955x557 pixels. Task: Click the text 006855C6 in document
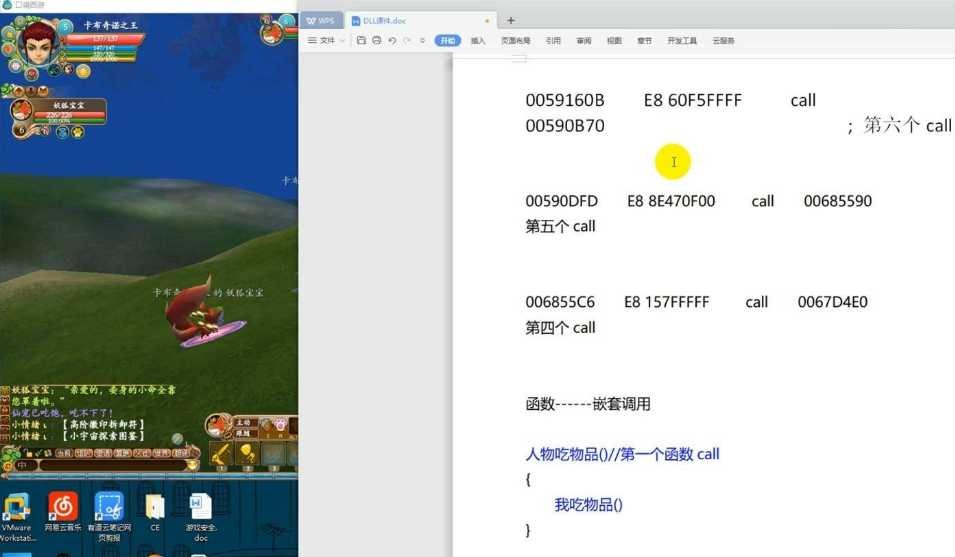pyautogui.click(x=560, y=303)
